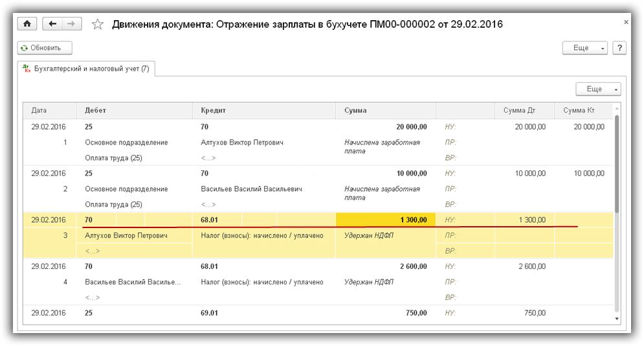Select the 2 600,00 amount in Сумма column
The height and width of the screenshot is (346, 644).
tap(414, 267)
